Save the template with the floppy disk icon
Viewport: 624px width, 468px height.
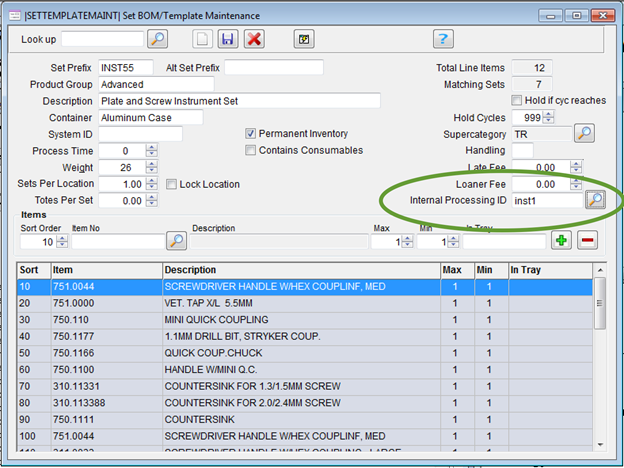[x=227, y=39]
